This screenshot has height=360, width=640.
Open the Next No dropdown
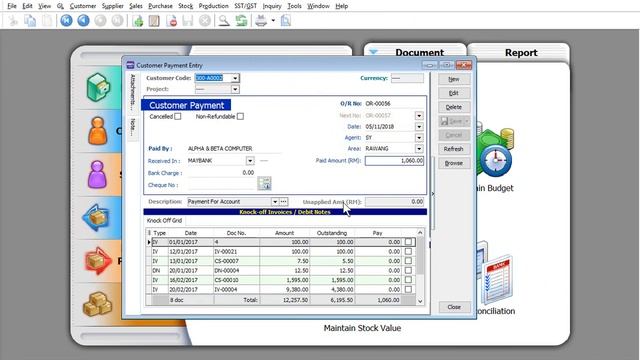(x=419, y=116)
